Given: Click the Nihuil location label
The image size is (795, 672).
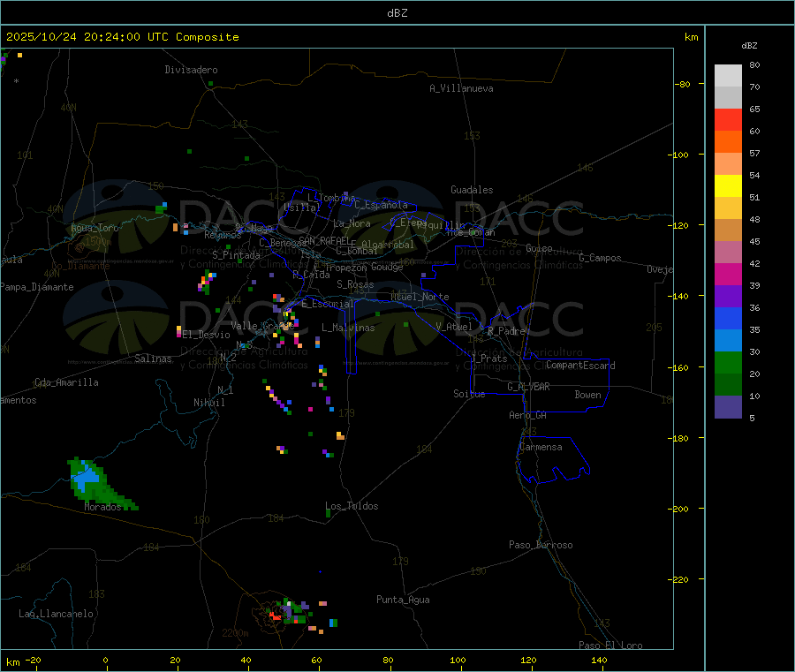Looking at the screenshot, I should pos(209,403).
